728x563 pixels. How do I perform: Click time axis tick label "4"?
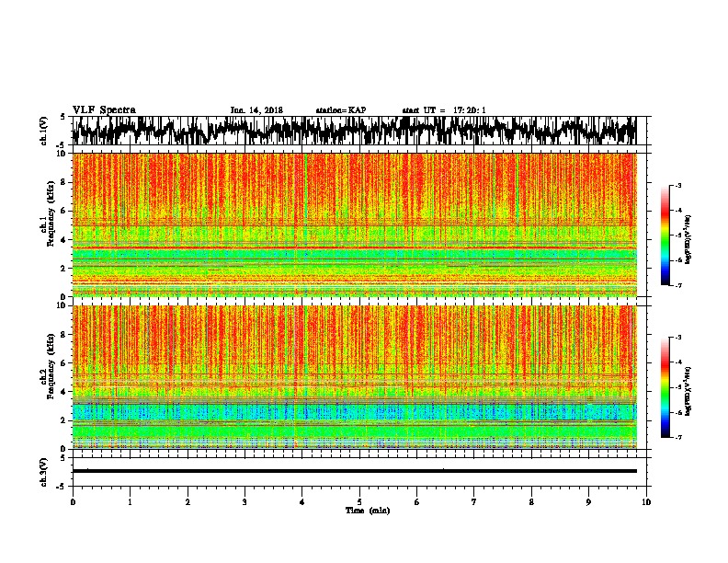coord(302,502)
